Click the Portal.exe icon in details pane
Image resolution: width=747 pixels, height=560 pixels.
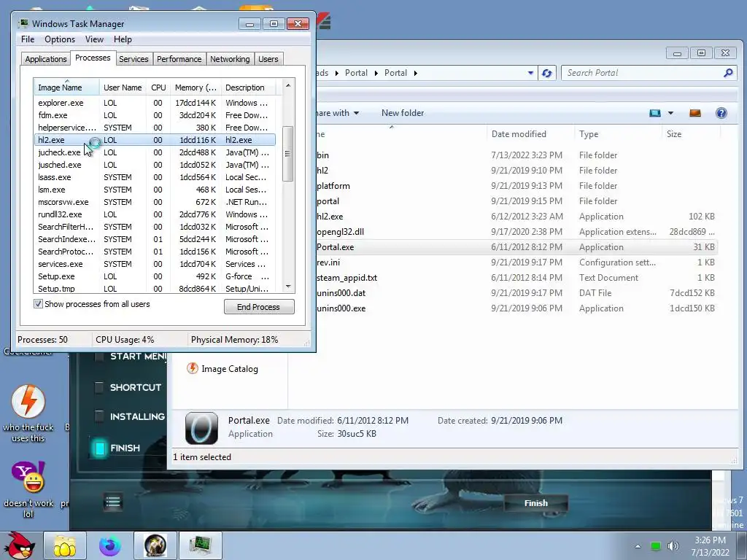tap(201, 428)
